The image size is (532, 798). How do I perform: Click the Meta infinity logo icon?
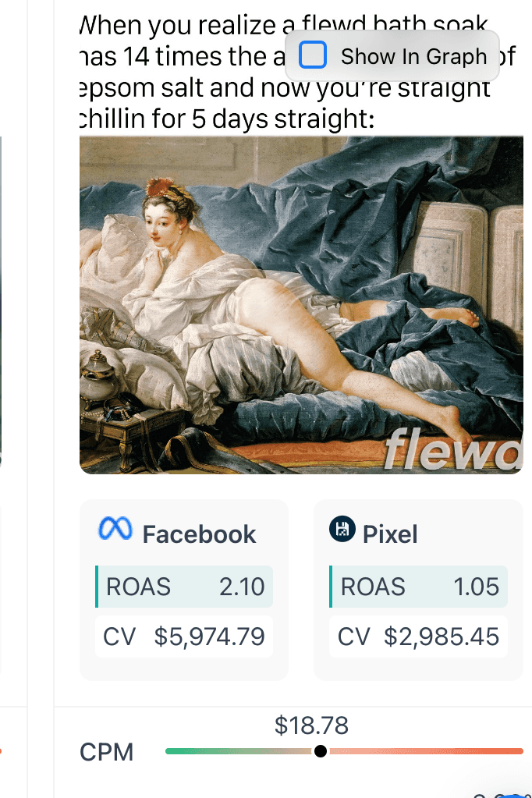(115, 530)
